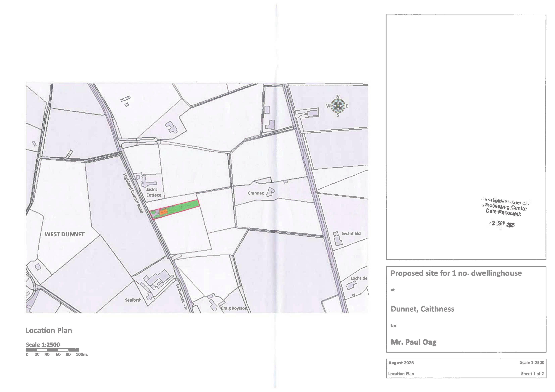Viewport: 555px width, 392px height.
Task: Click the '100m.' scale bar label
Action: coord(82,354)
